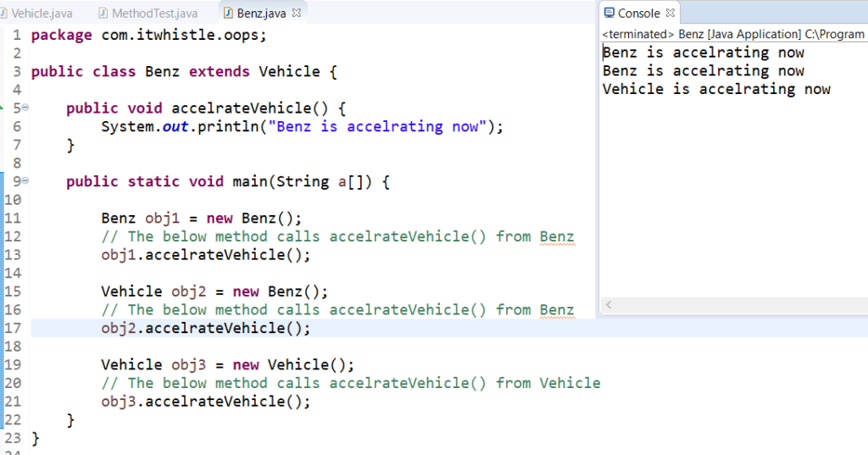The height and width of the screenshot is (455, 868).
Task: Click the underlined Benz word on line 12
Action: (557, 236)
